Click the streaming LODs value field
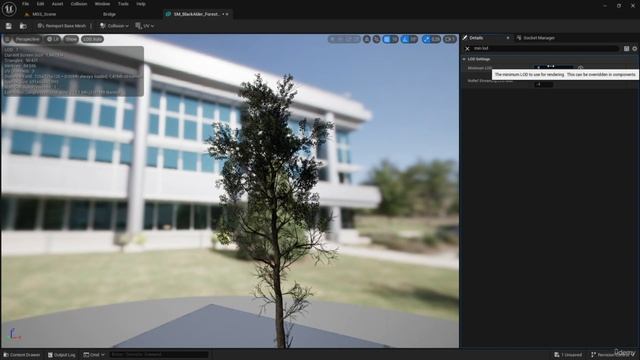 (x=544, y=84)
